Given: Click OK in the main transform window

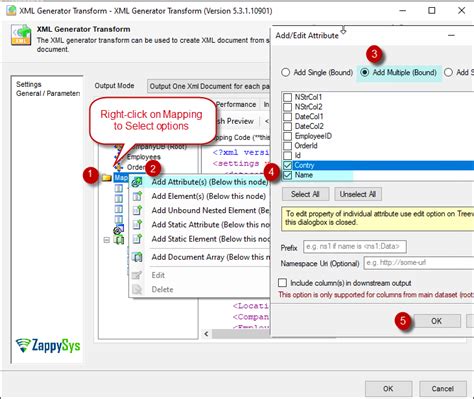Looking at the screenshot, I should [x=388, y=389].
